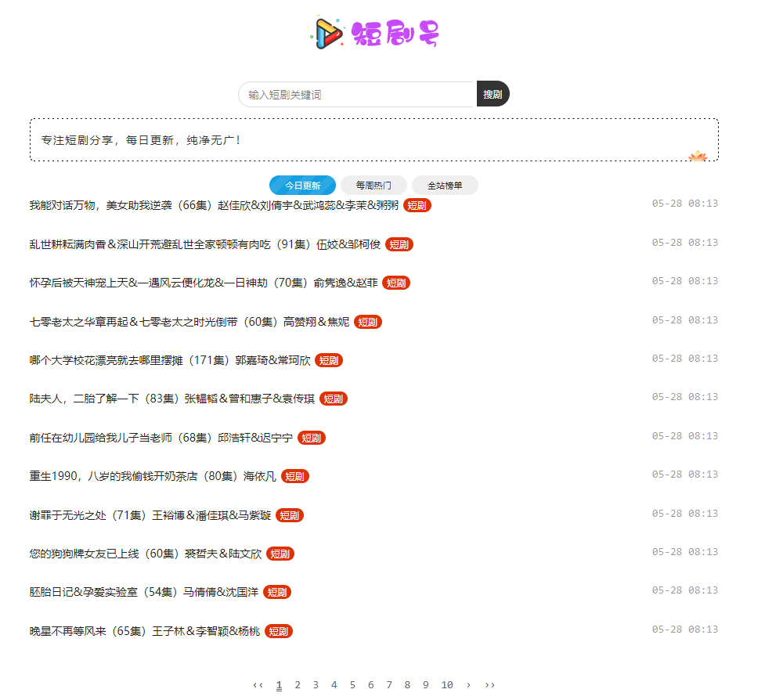Image resolution: width=765 pixels, height=700 pixels.
Task: Click the lotus flower decoration icon
Action: click(x=698, y=156)
